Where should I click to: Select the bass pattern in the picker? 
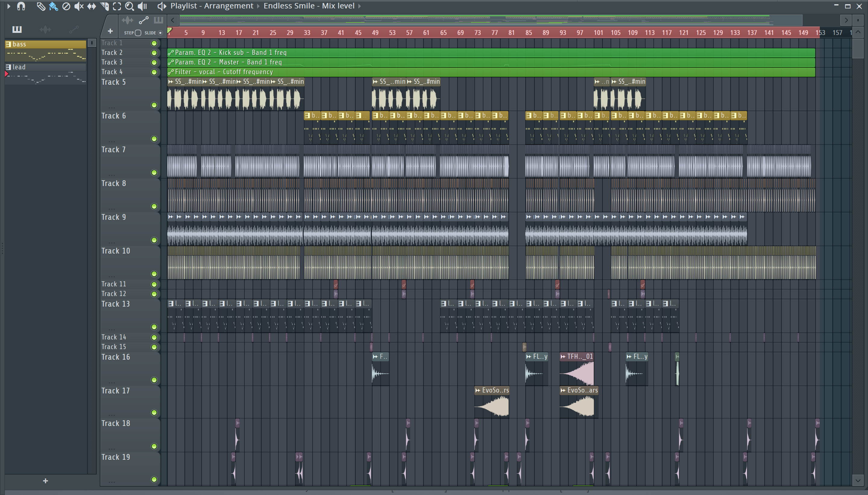[45, 51]
